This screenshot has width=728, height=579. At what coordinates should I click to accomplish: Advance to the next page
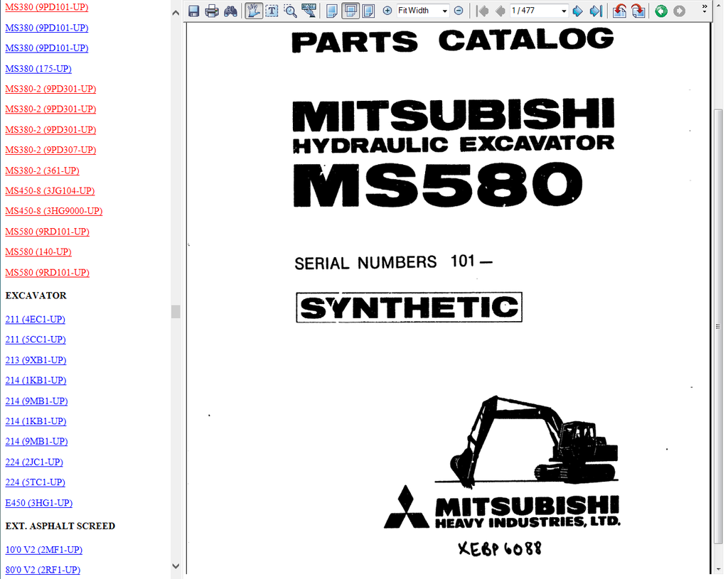(x=577, y=11)
